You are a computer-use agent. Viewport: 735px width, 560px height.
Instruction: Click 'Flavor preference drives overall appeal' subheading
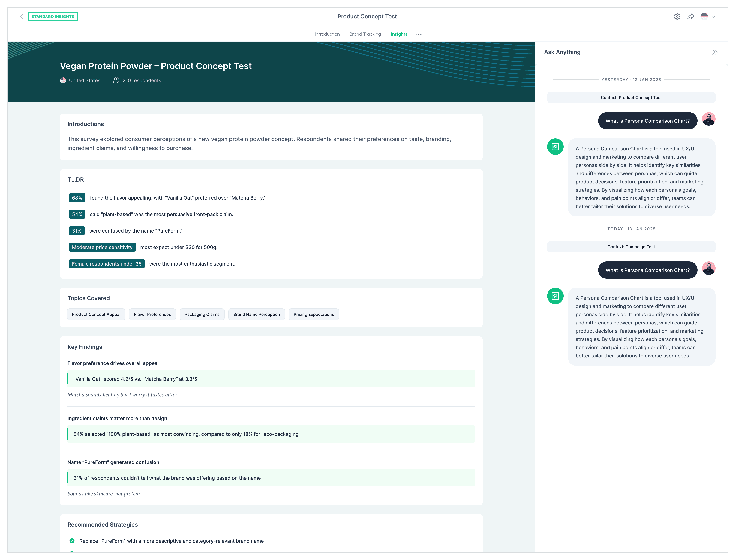pos(113,363)
